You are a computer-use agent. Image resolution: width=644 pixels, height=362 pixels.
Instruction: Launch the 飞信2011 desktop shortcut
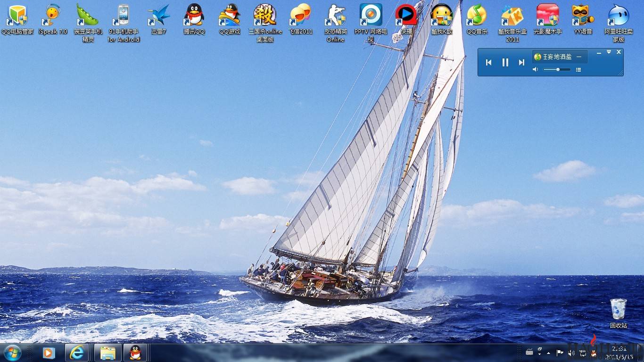coord(300,20)
